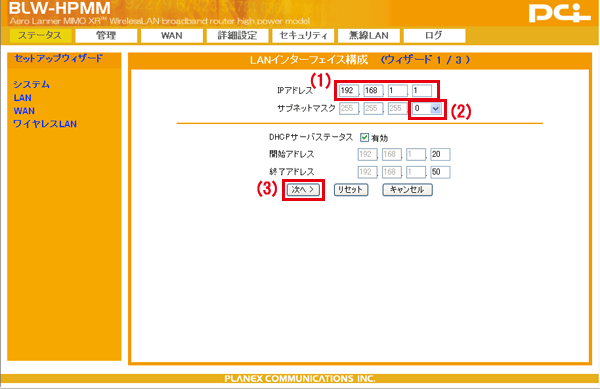
Task: Open システム in the sidebar
Action: pos(32,85)
